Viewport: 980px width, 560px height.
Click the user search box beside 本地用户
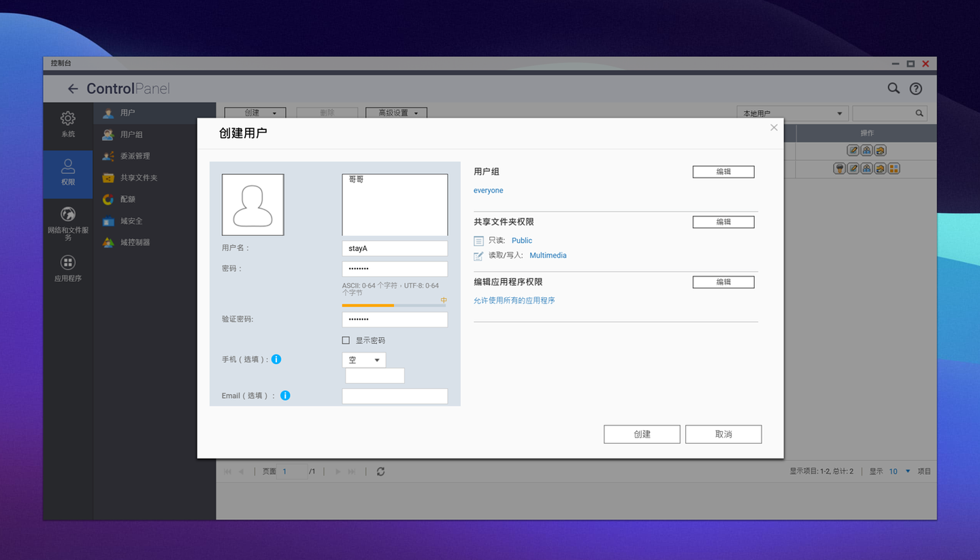point(890,114)
